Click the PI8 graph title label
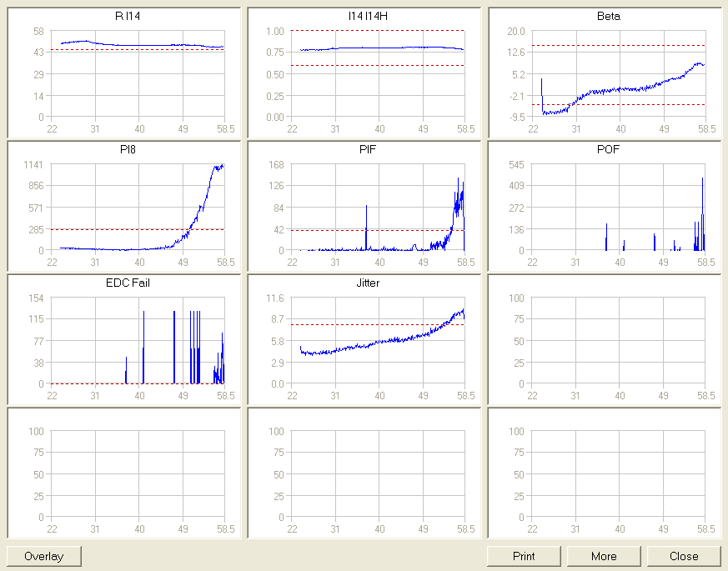This screenshot has height=571, width=728. 128,150
